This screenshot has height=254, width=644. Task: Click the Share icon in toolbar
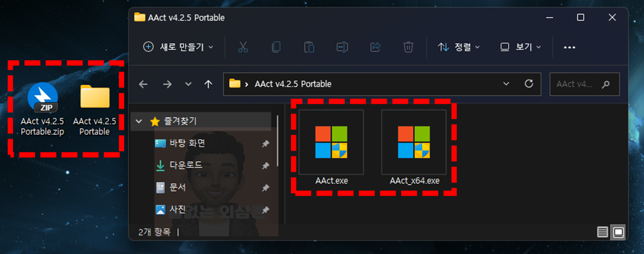(x=375, y=47)
